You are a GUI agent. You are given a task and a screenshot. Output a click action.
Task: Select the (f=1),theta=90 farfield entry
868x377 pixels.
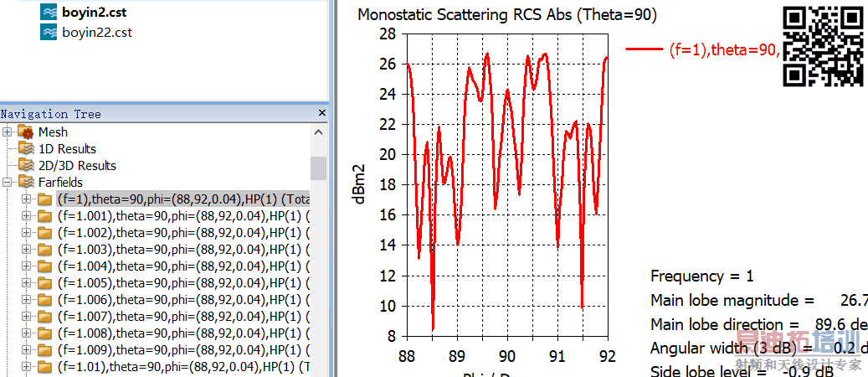(183, 199)
